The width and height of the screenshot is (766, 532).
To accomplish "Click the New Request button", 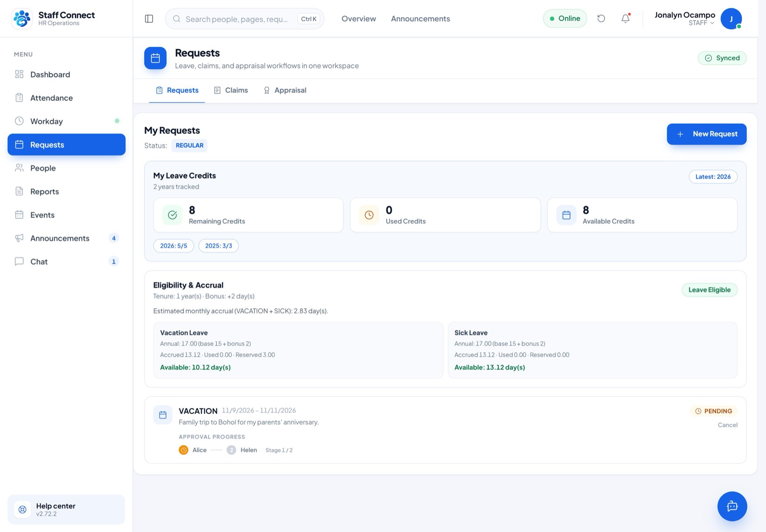I will (707, 134).
